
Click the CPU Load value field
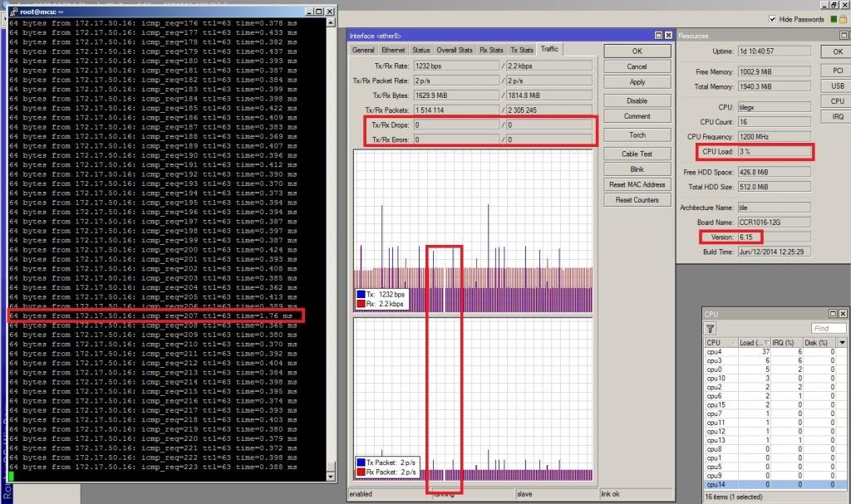pyautogui.click(x=774, y=152)
